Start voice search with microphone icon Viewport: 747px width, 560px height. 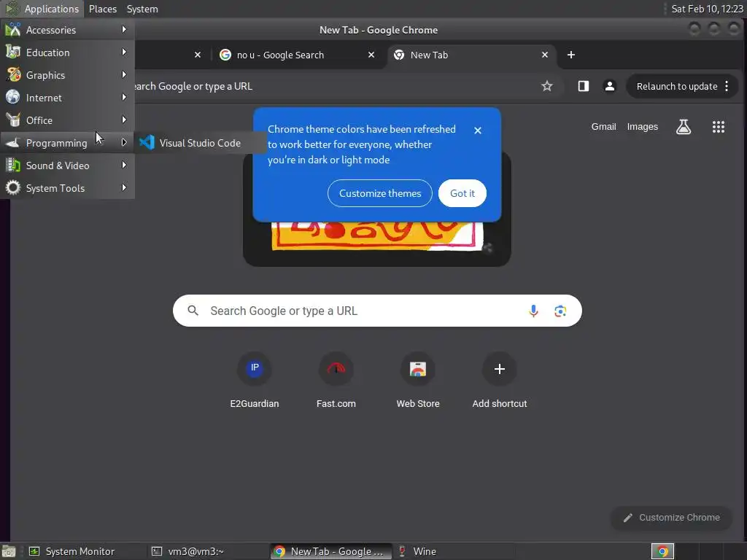pos(533,311)
